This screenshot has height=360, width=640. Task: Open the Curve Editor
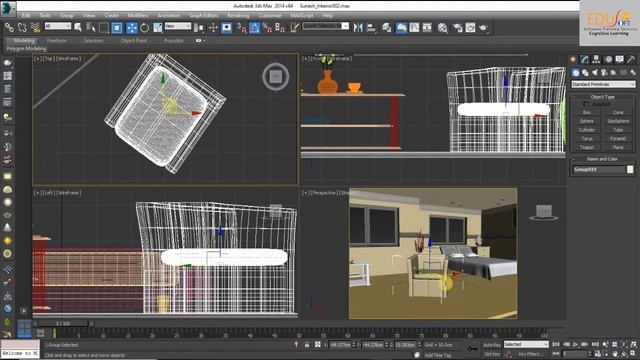coord(414,27)
